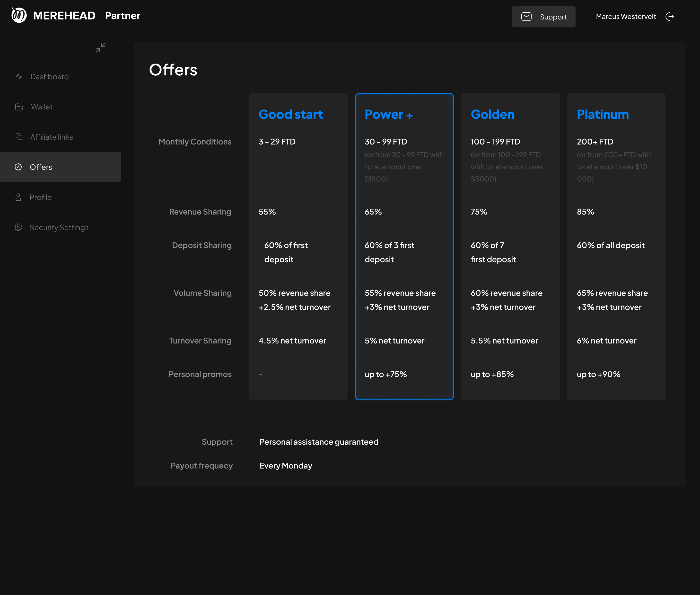This screenshot has width=700, height=595.
Task: Click the Security Settings gear icon
Action: pyautogui.click(x=18, y=227)
